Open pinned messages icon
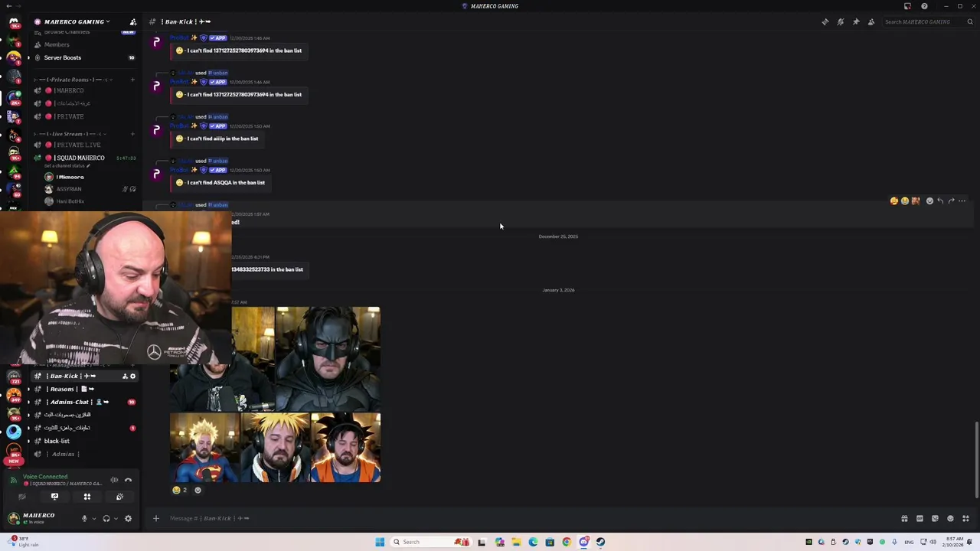Viewport: 980px width, 551px height. click(x=856, y=21)
